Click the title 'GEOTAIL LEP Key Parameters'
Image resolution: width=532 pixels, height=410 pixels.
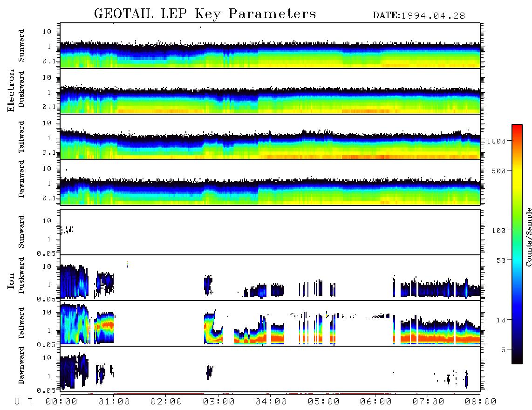[205, 14]
